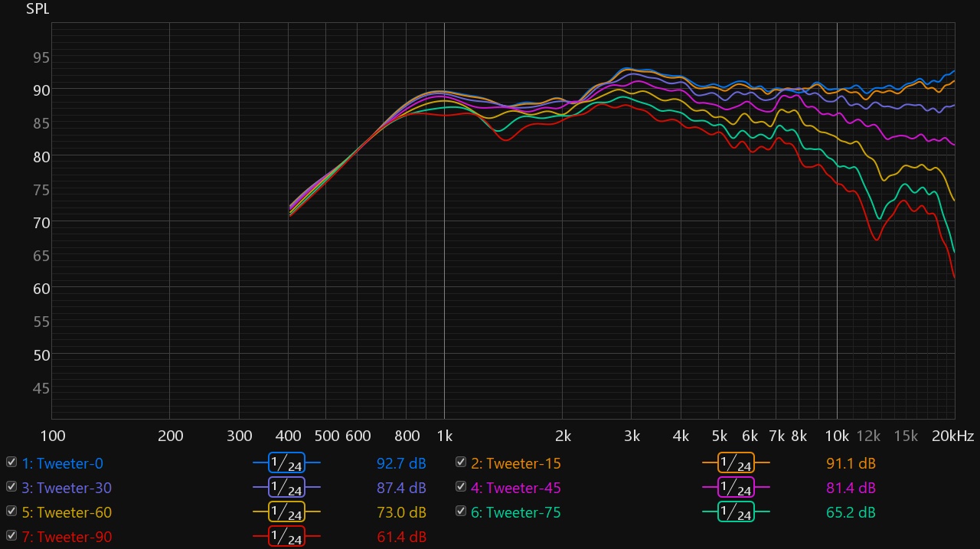The width and height of the screenshot is (980, 549).
Task: Click the 1/24 smoothing icon for Tweeter-60
Action: [286, 512]
